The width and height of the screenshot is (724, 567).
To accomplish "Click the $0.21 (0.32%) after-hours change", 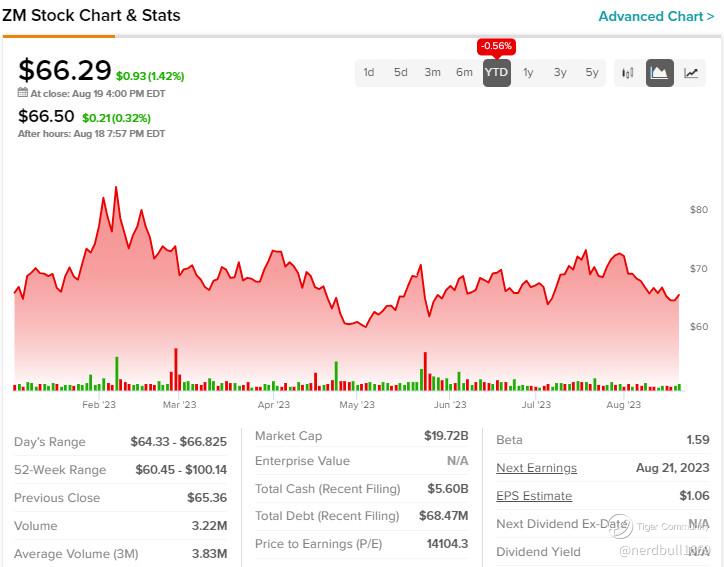I will [x=116, y=118].
